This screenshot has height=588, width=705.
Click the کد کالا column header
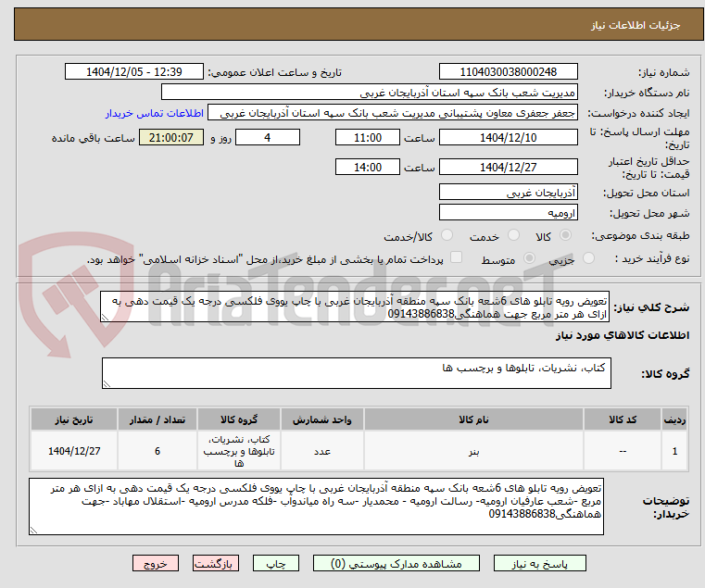(623, 419)
